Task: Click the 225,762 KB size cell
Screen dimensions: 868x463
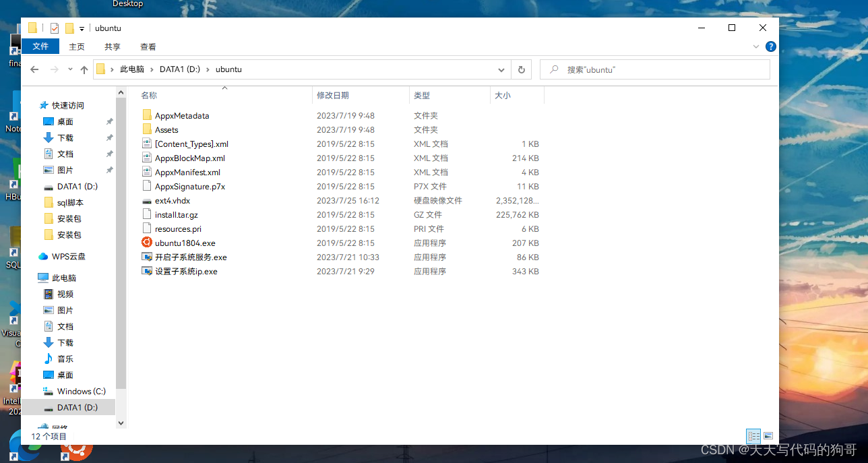Action: (517, 214)
